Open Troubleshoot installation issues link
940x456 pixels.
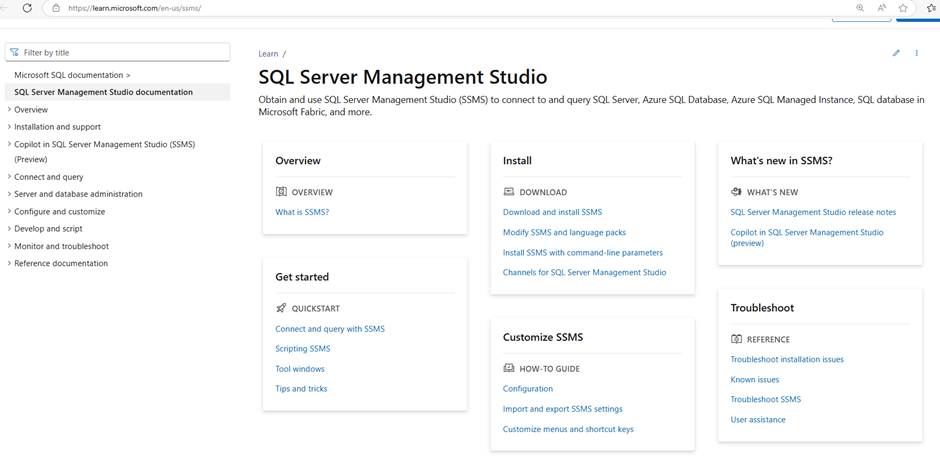pos(787,359)
